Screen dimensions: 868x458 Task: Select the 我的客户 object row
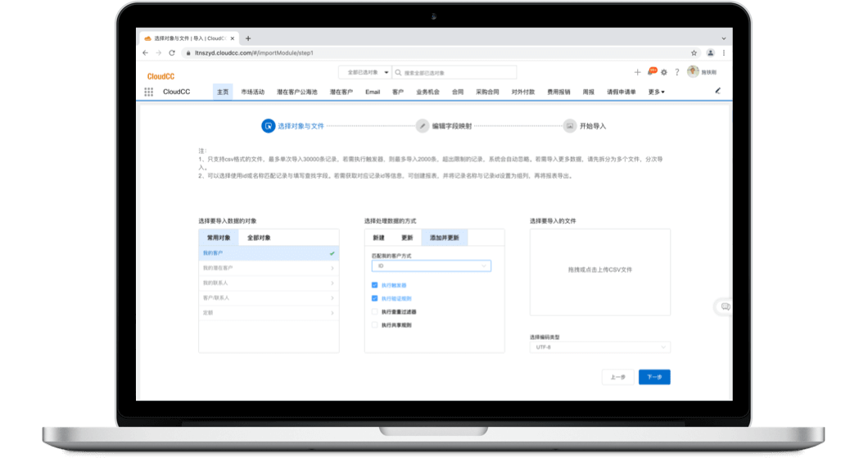tap(269, 253)
